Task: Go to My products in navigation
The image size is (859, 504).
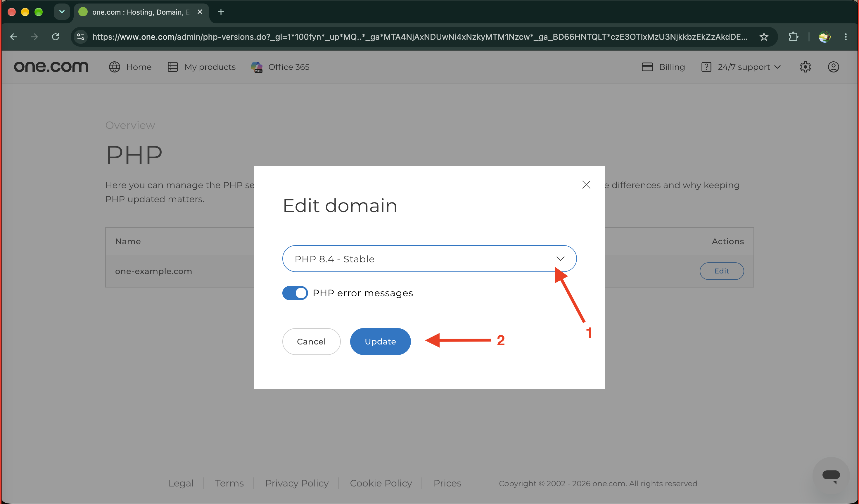Action: [202, 67]
